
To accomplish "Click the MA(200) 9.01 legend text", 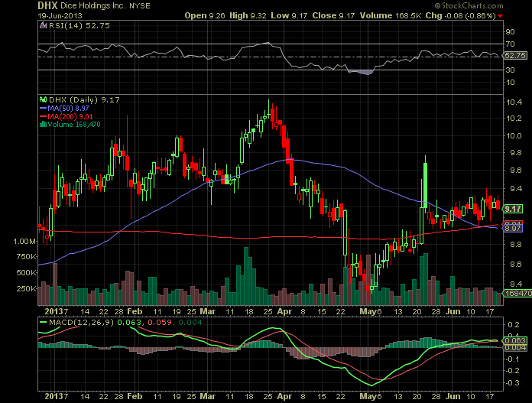I will click(70, 116).
